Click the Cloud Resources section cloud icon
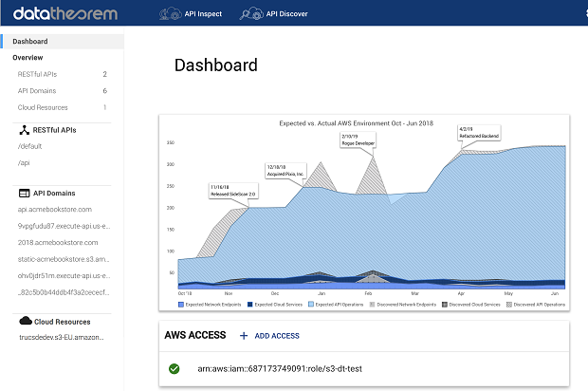Screen dimensions: 588x391 pos(24,321)
